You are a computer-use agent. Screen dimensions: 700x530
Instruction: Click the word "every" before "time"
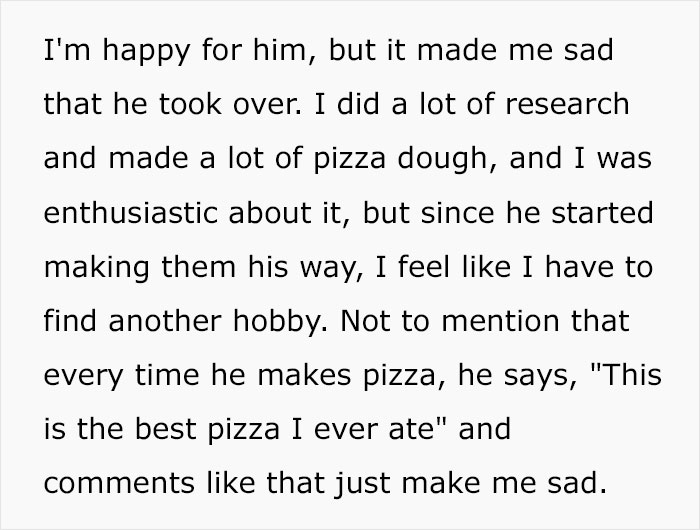[x=76, y=375]
